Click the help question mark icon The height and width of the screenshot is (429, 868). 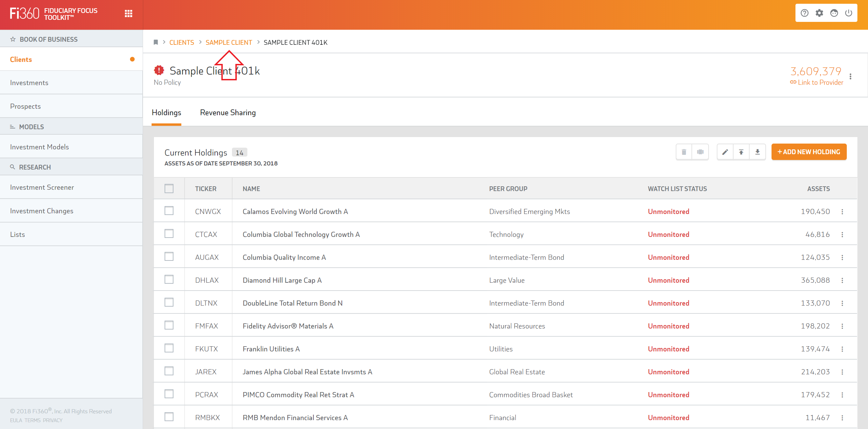[804, 13]
